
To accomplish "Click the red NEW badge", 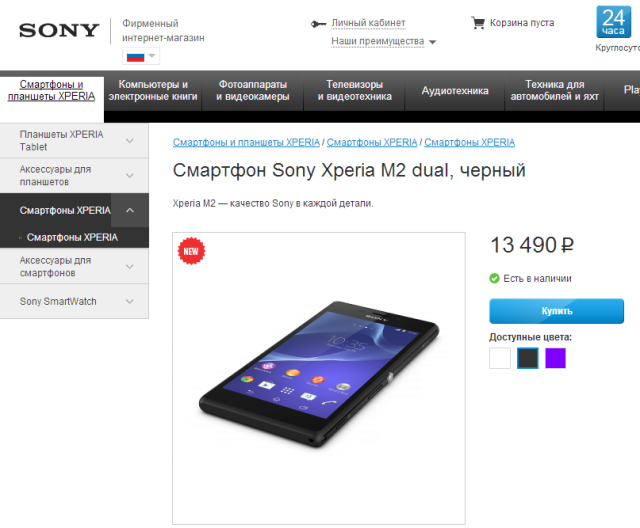I will tap(191, 251).
